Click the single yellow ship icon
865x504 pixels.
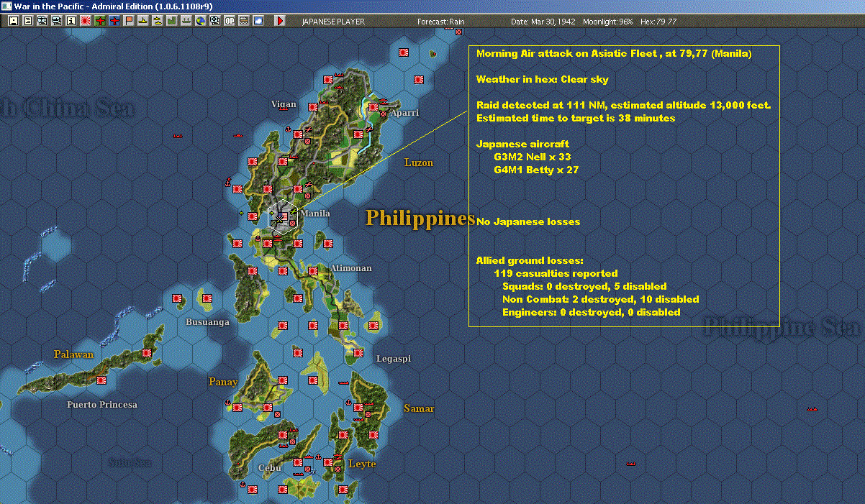[143, 21]
